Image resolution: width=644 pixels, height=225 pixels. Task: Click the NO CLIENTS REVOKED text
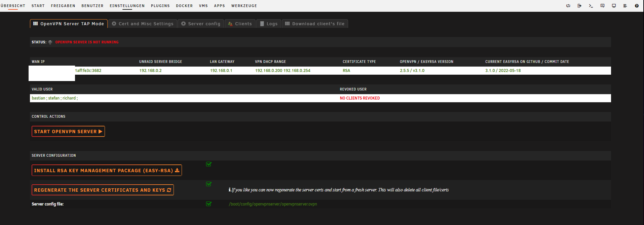pos(359,98)
